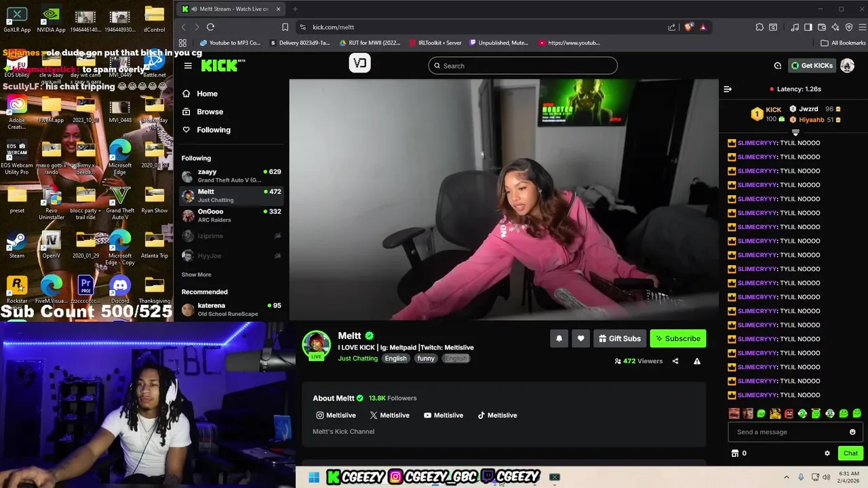Screen dimensions: 868x488
Task: Click the Meltt stream video player
Action: 504,199
